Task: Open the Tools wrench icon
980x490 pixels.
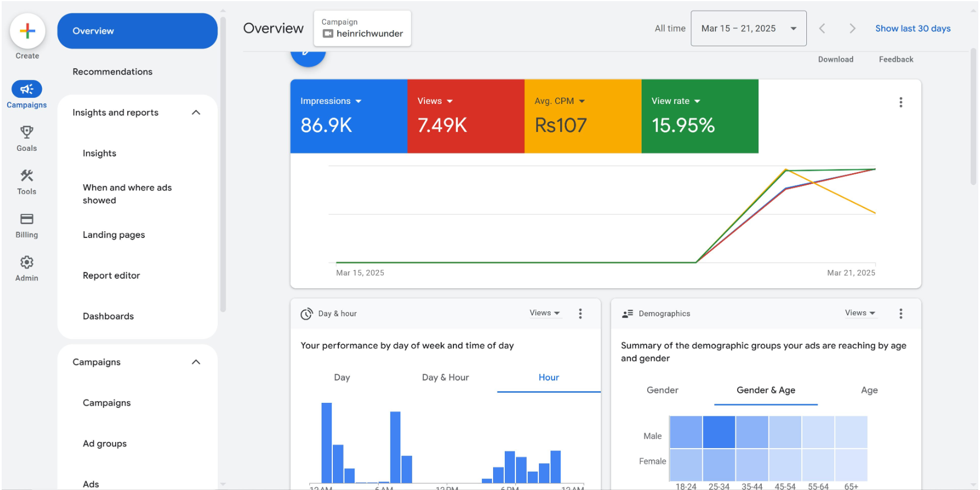Action: click(x=27, y=176)
